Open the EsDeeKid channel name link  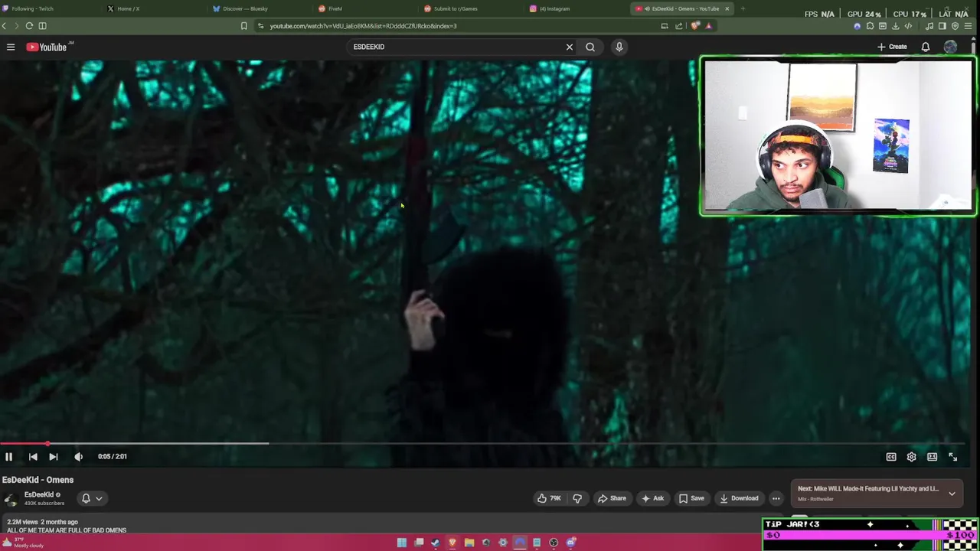point(39,494)
